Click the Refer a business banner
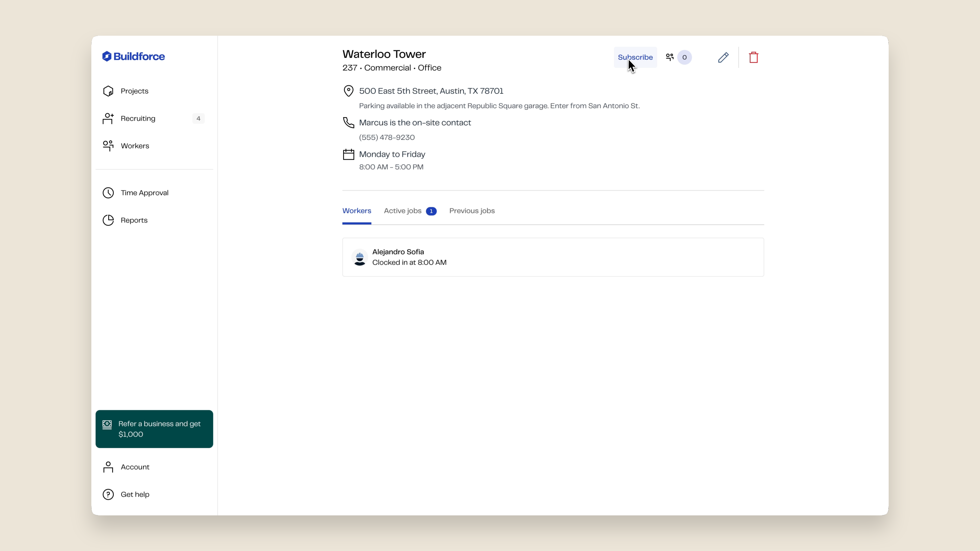Screen dimensions: 980x551 coord(154,429)
